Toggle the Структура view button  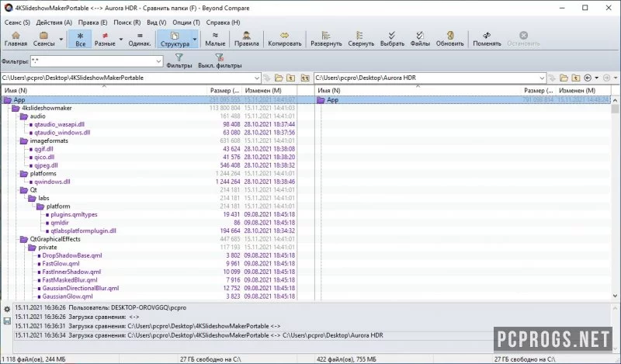175,39
